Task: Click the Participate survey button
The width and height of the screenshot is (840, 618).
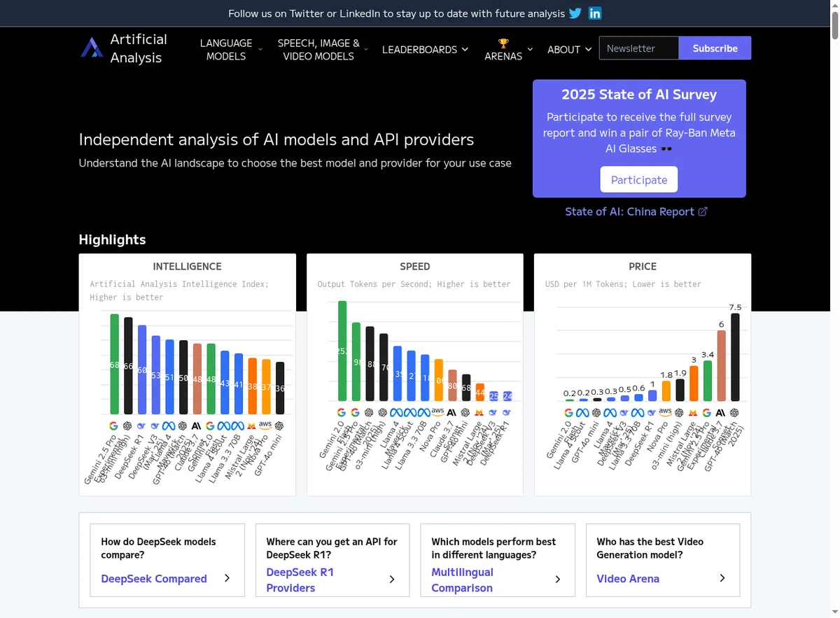Action: coord(638,180)
